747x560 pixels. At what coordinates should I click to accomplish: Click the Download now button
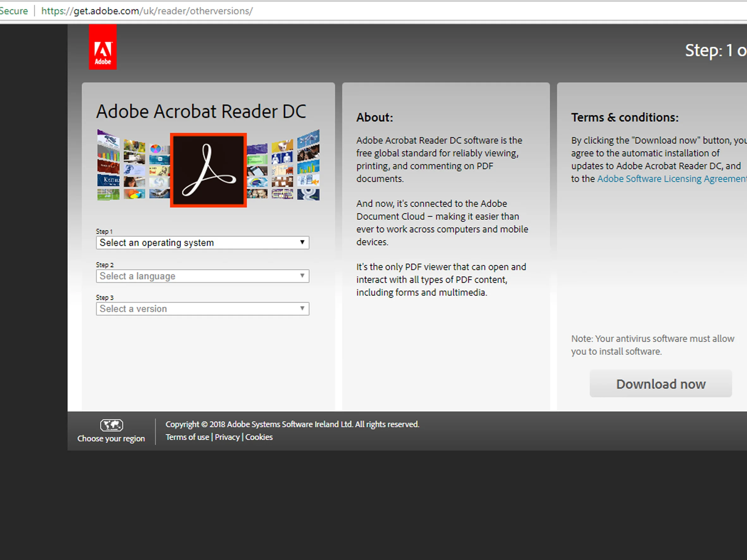coord(661,384)
